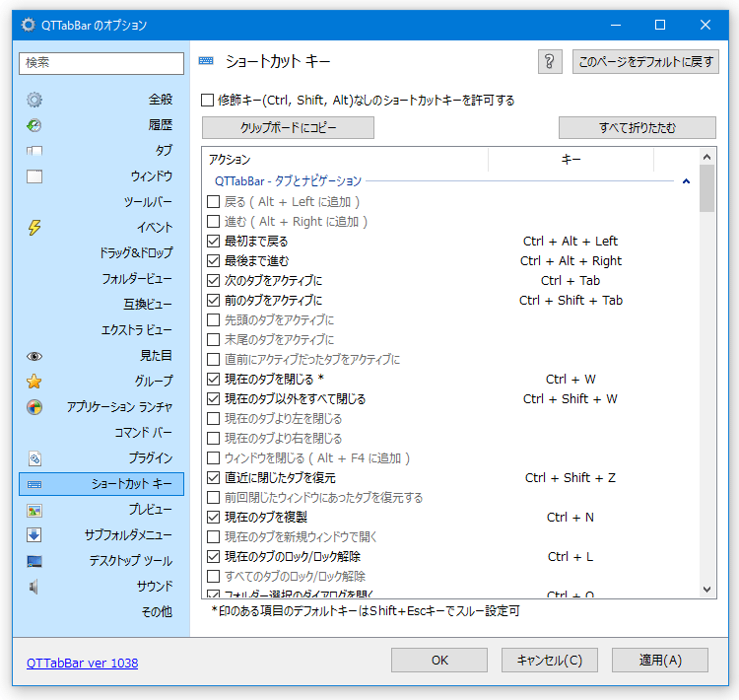Open the コマンド バー settings page
Image resolution: width=739 pixels, height=700 pixels.
(x=101, y=433)
